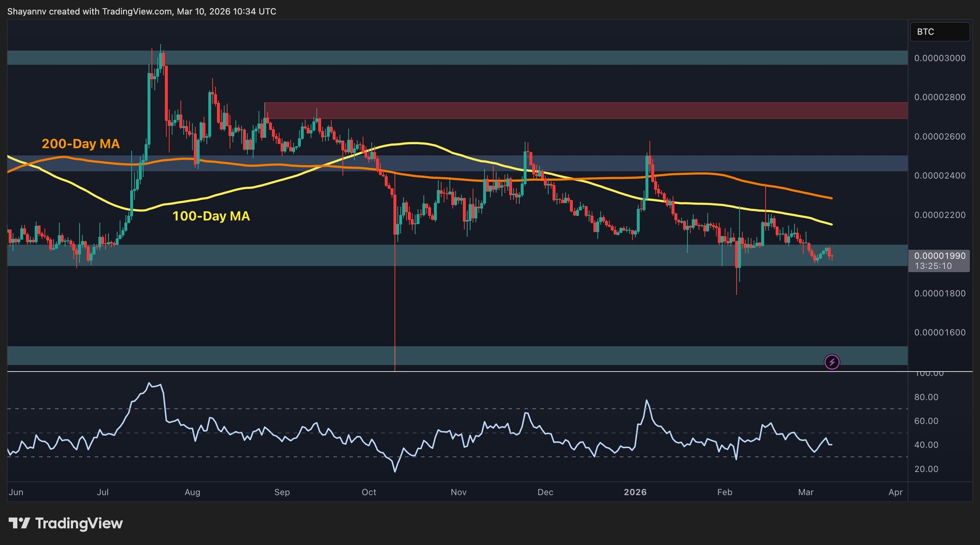Click the 0.00001600 price axis label
The height and width of the screenshot is (545, 980).
(939, 332)
